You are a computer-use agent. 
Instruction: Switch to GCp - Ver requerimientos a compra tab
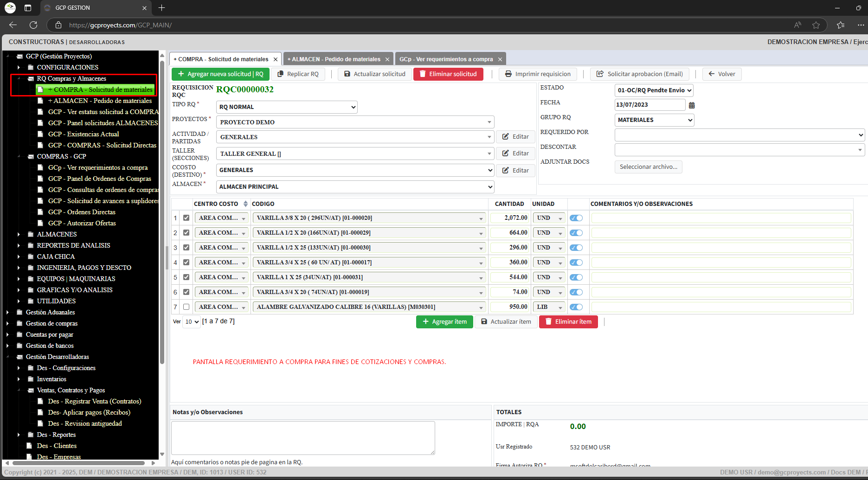coord(446,59)
